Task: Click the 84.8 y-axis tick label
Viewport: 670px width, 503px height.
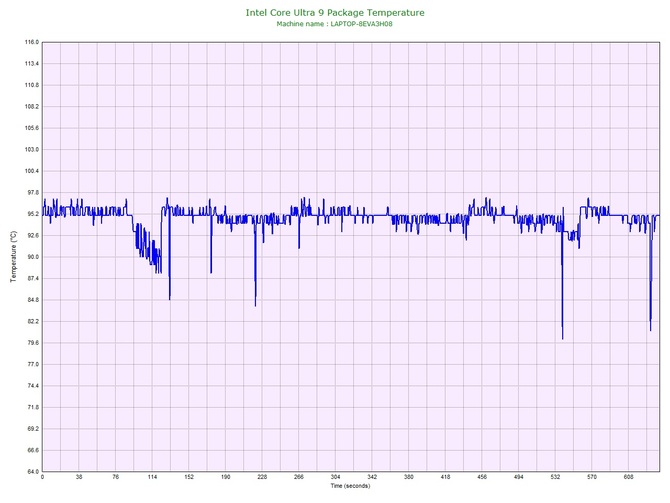Action: click(x=33, y=300)
